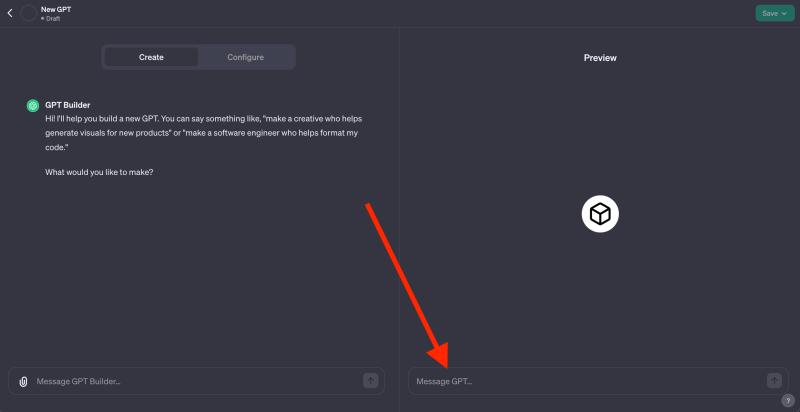The height and width of the screenshot is (412, 800).
Task: Click the Preview heading
Action: (600, 58)
